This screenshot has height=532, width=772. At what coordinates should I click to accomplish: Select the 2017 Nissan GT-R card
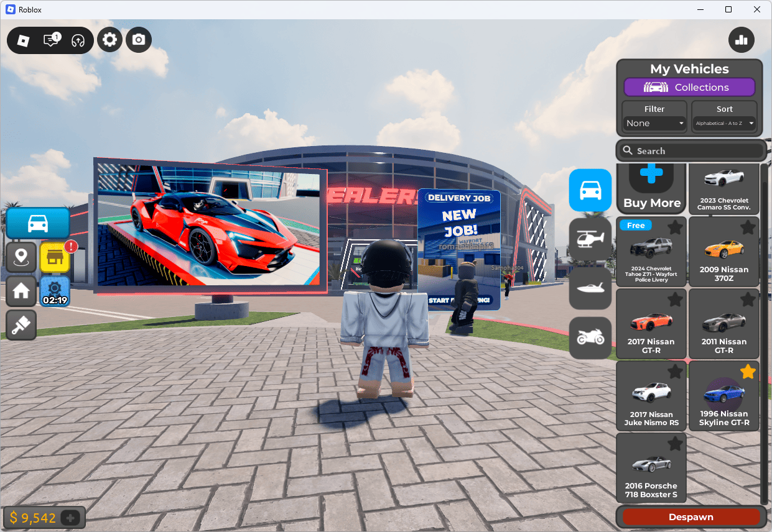[651, 323]
